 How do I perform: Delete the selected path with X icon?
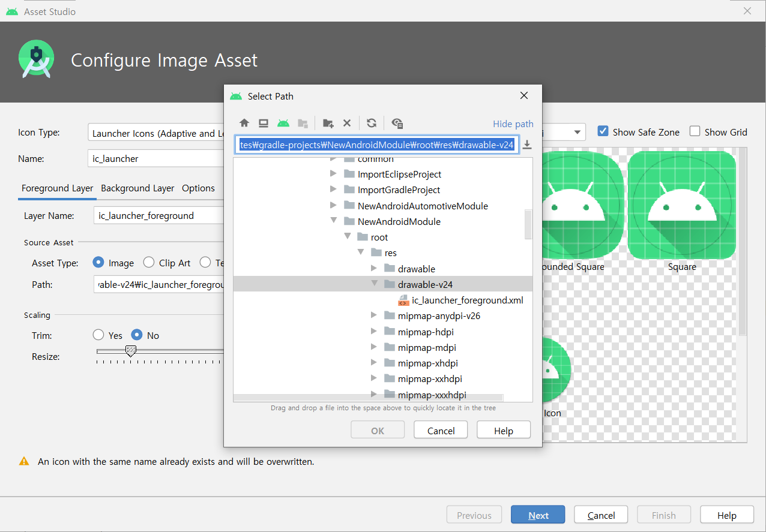tap(347, 123)
